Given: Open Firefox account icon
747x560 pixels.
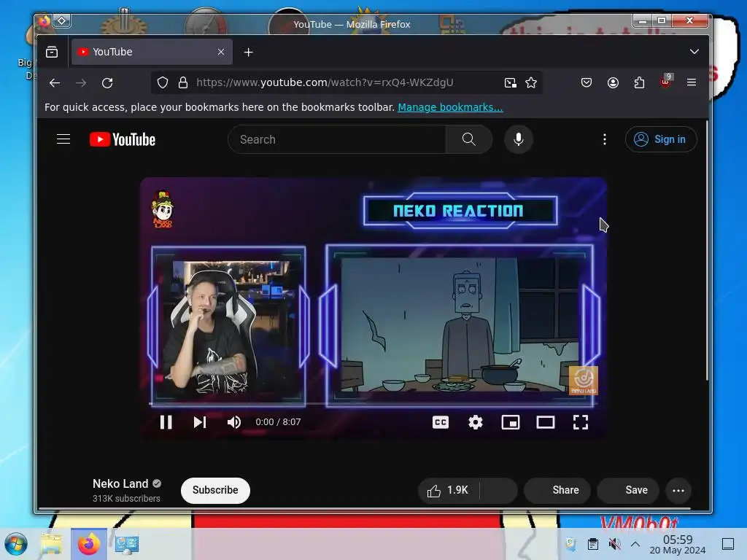Looking at the screenshot, I should coord(613,83).
